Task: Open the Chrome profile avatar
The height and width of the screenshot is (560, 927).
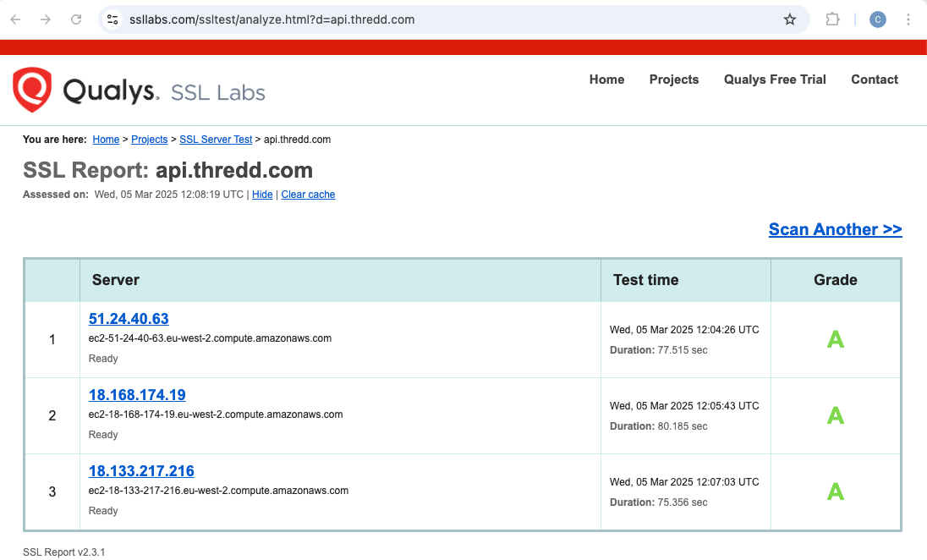Action: pyautogui.click(x=877, y=19)
